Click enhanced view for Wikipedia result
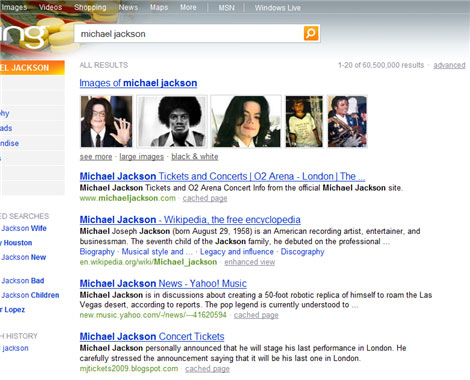 pyautogui.click(x=250, y=262)
